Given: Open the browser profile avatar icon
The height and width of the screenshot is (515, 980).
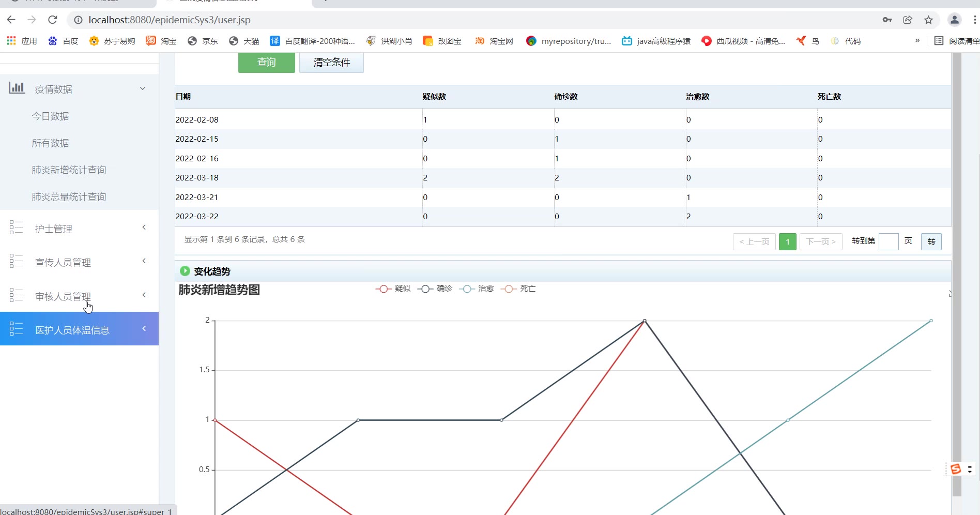Looking at the screenshot, I should point(954,20).
